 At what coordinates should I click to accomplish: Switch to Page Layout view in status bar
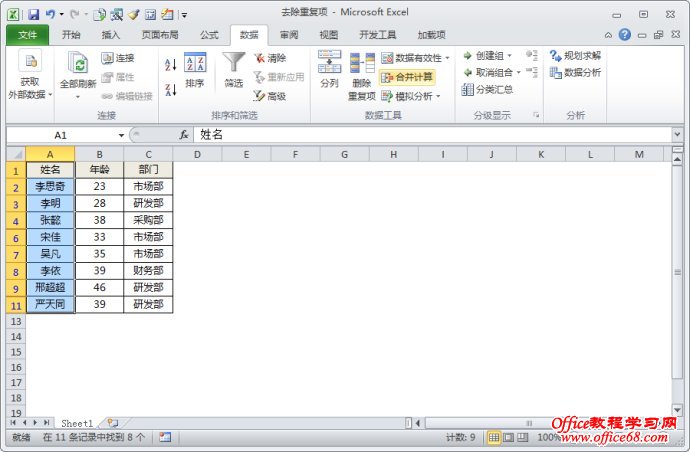(x=508, y=438)
